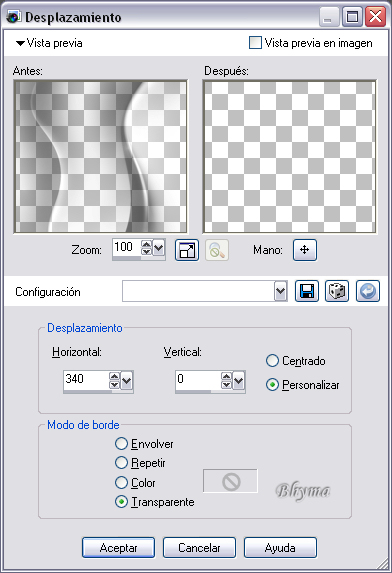This screenshot has height=573, width=392.
Task: Click the Cancelar button
Action: (199, 547)
